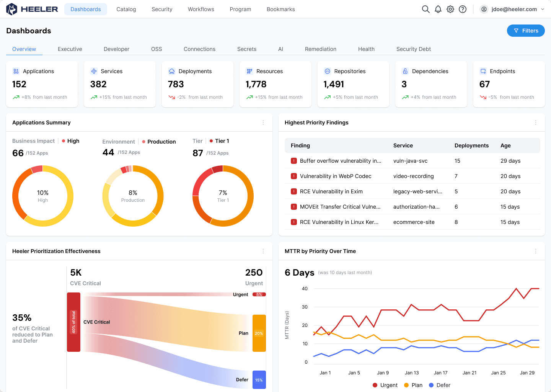551x392 pixels.
Task: Click the search magnifier icon
Action: coord(425,9)
